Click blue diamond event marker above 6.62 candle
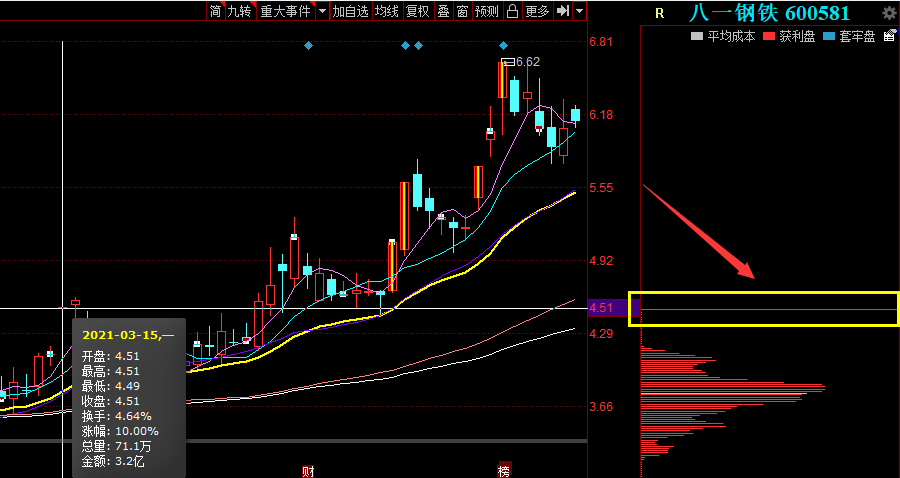The width and height of the screenshot is (900, 478). point(503,45)
